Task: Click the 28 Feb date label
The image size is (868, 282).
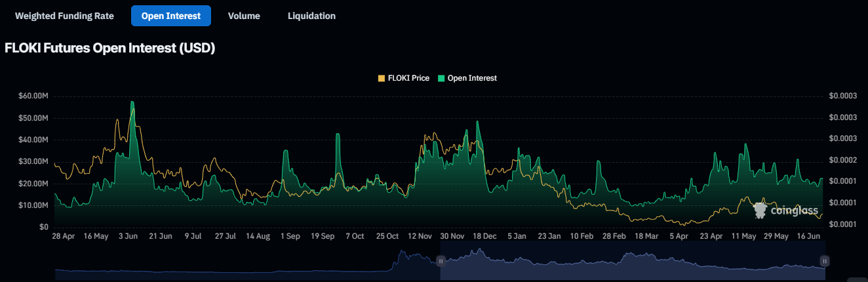Action: [613, 236]
